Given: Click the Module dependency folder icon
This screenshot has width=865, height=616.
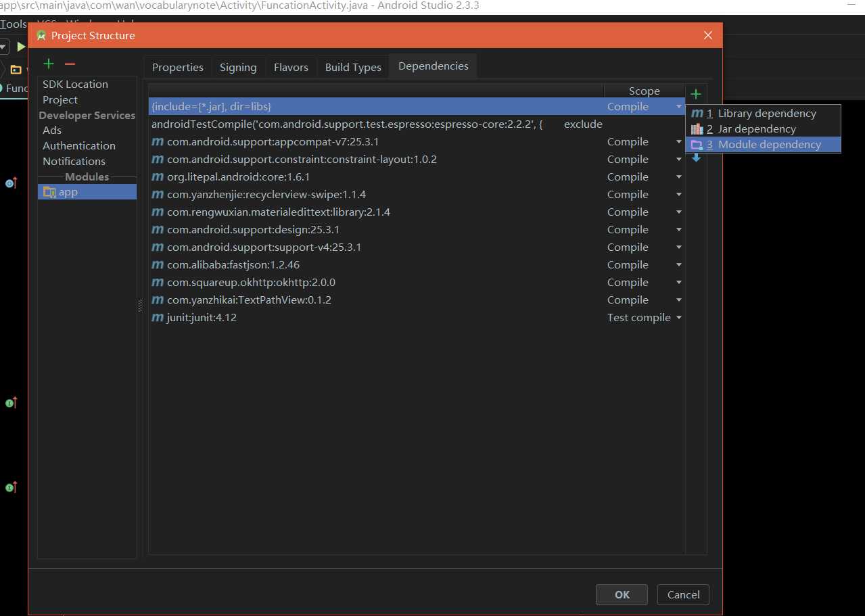Looking at the screenshot, I should [697, 145].
